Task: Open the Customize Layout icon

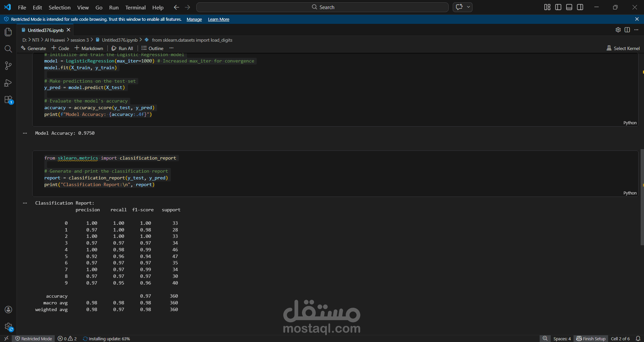Action: tap(547, 7)
